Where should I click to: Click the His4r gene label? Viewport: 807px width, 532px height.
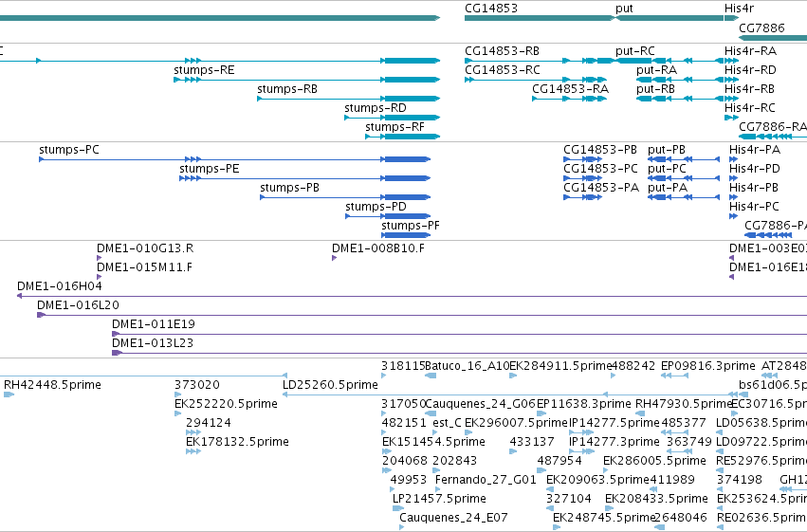[x=739, y=9]
